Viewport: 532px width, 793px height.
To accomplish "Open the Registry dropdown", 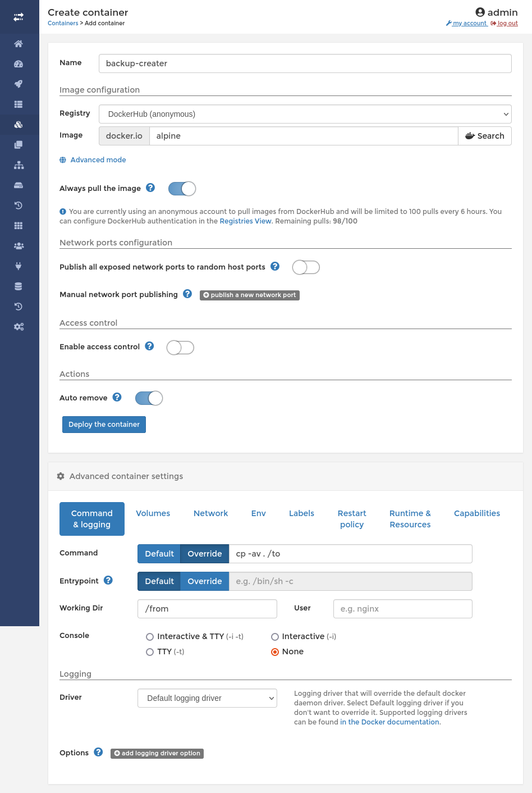I will click(x=305, y=114).
